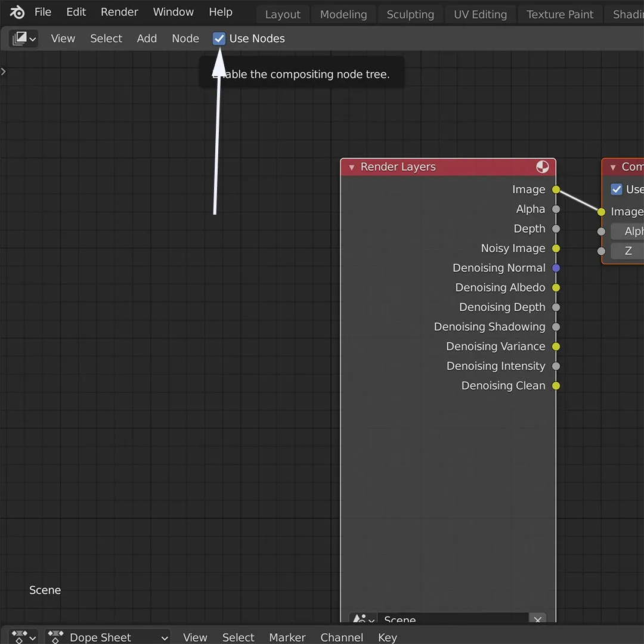This screenshot has height=644, width=644.
Task: Collapse the Composite node
Action: click(613, 168)
